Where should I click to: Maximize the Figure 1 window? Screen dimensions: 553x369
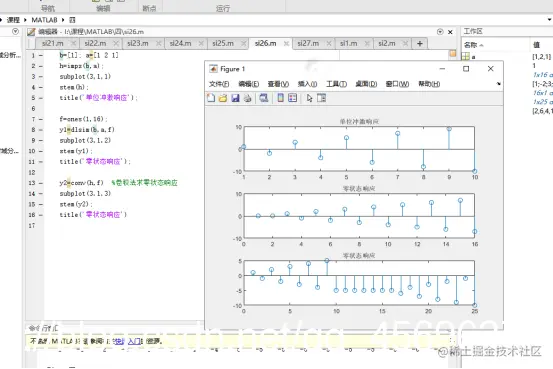click(x=466, y=69)
